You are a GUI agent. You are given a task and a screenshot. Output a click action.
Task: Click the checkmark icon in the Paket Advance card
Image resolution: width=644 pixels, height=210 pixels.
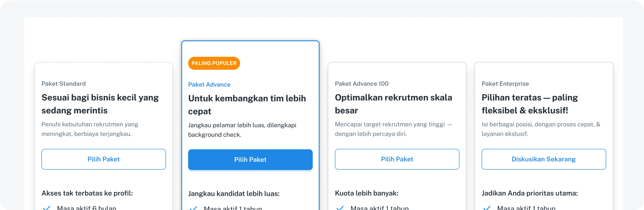coord(193,208)
